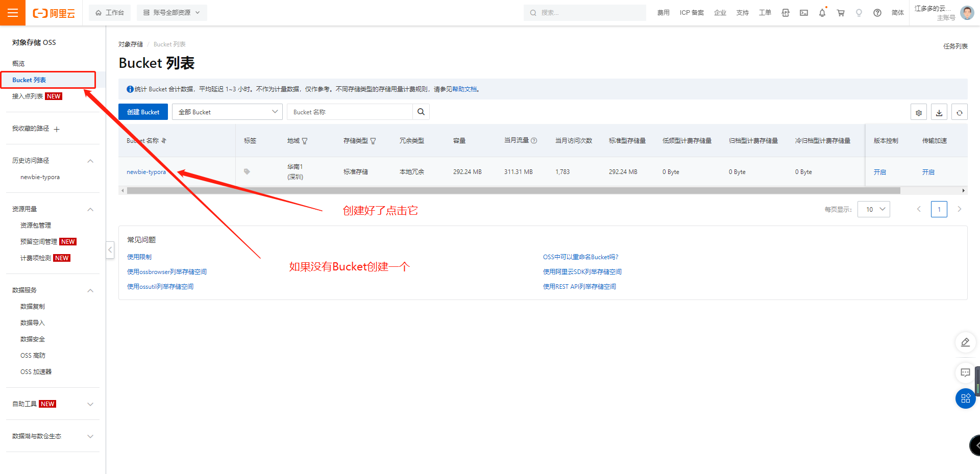Open the 任务列表 link

[x=955, y=46]
